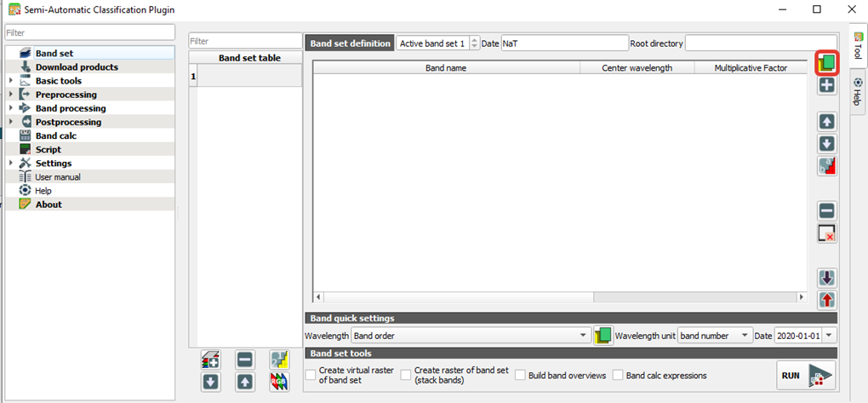Move band set down icon below table
868x403 pixels.
tap(210, 382)
